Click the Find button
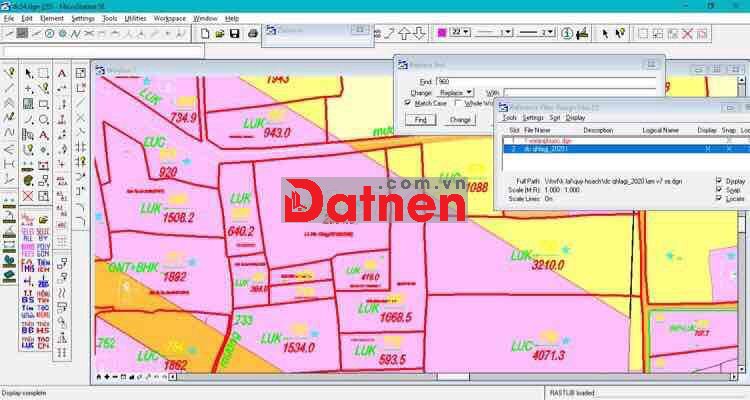 click(x=420, y=119)
